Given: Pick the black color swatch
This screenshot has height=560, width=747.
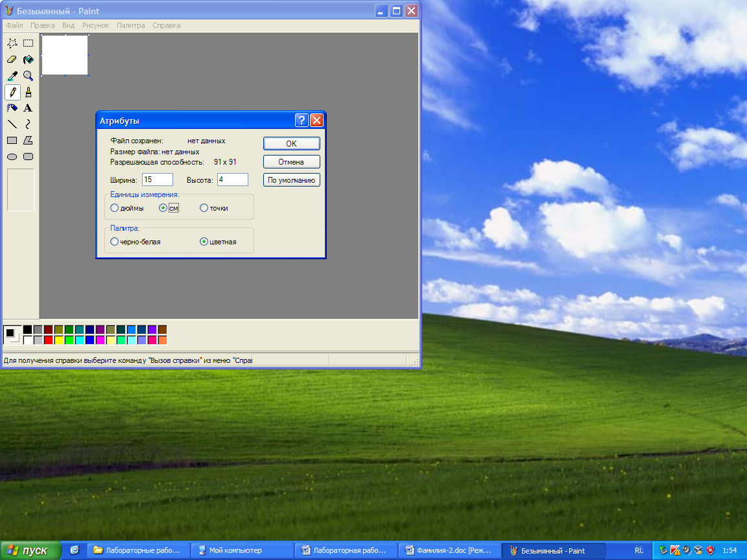Looking at the screenshot, I should click(x=28, y=329).
